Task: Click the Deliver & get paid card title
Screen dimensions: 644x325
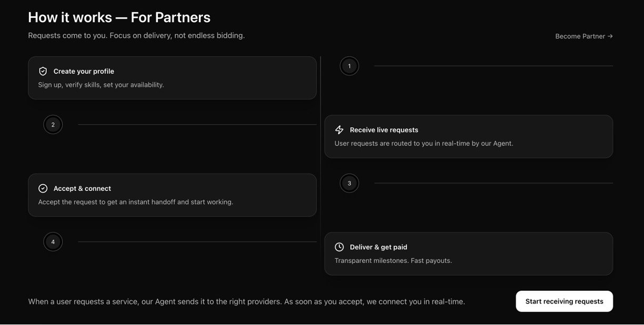Action: [x=378, y=247]
